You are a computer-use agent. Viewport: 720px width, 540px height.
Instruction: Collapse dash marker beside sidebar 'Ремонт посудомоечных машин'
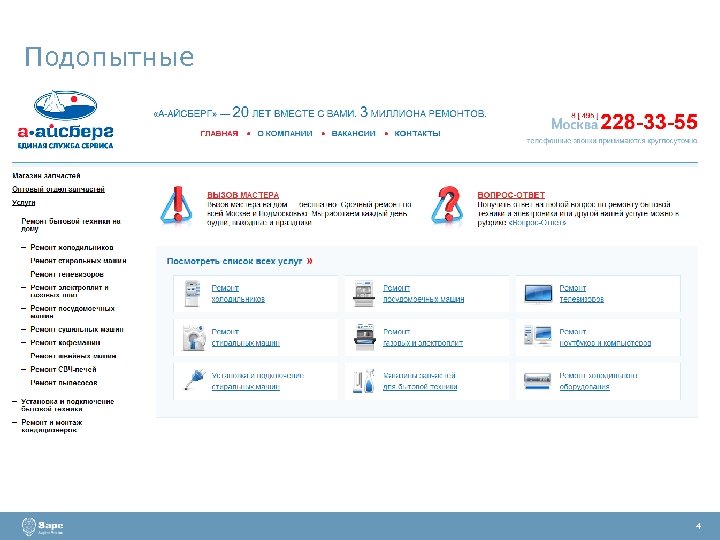tap(23, 308)
